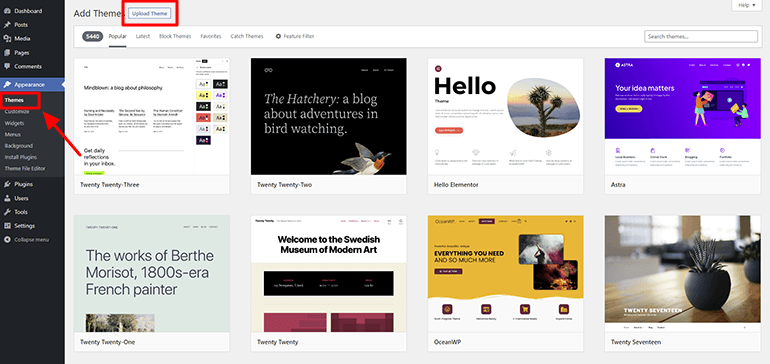
Task: Open the Widgets submenu item
Action: tap(15, 123)
